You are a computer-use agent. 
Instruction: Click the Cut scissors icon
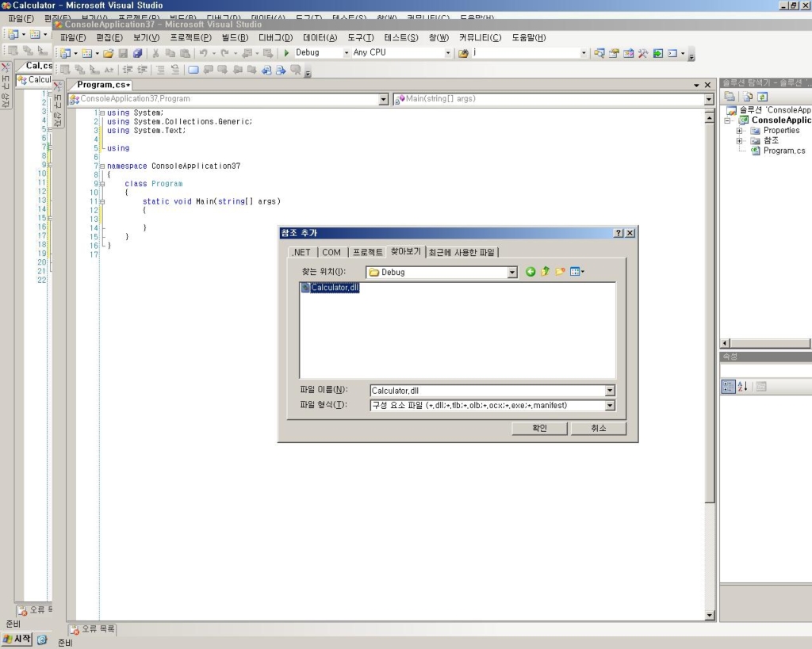point(155,53)
